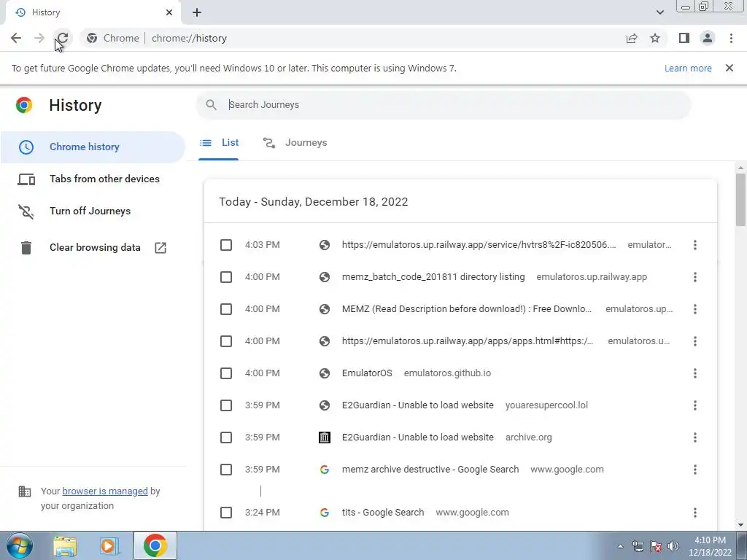This screenshot has width=747, height=560.
Task: Click the Google favicon on memz search entry
Action: 325,470
